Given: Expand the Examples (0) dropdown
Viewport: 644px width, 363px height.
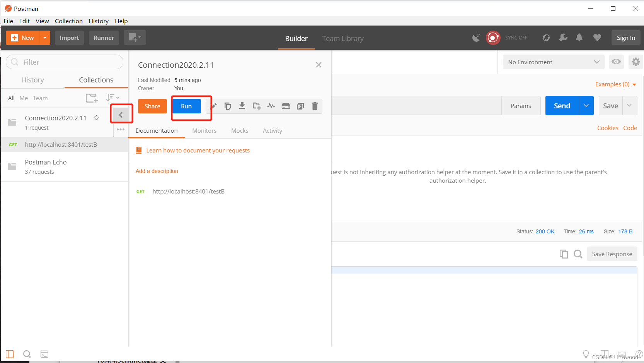Looking at the screenshot, I should point(616,84).
